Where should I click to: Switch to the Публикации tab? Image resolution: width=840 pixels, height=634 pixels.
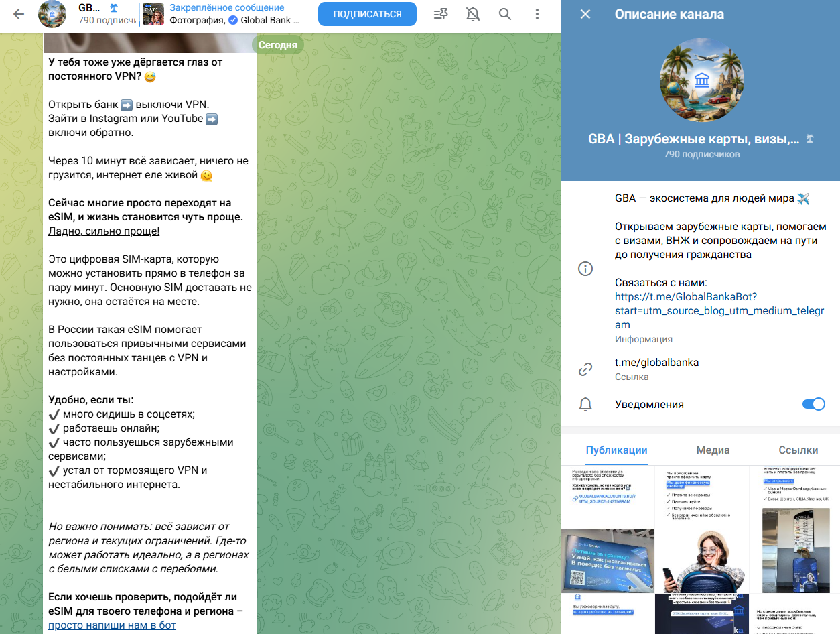pyautogui.click(x=616, y=450)
